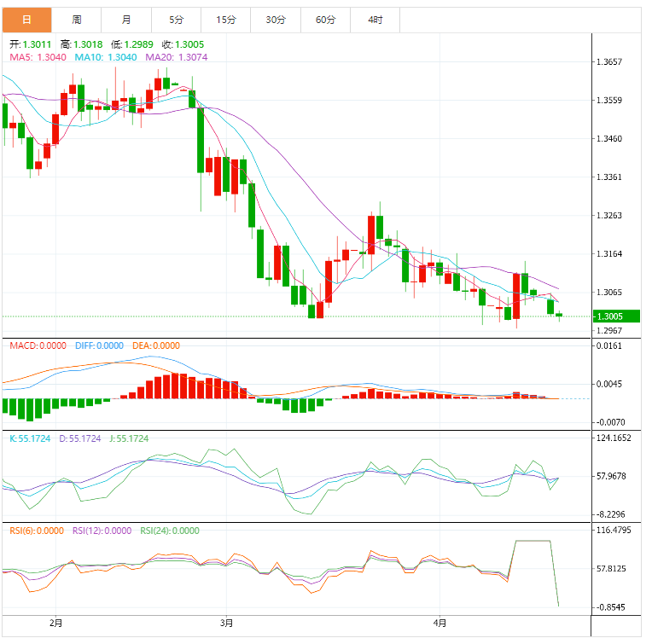Click the 1.3164 price axis label
The image size is (652, 644).
point(609,254)
